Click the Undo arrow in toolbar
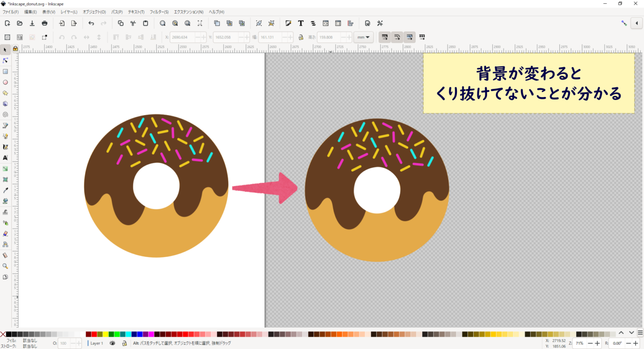 tap(91, 23)
